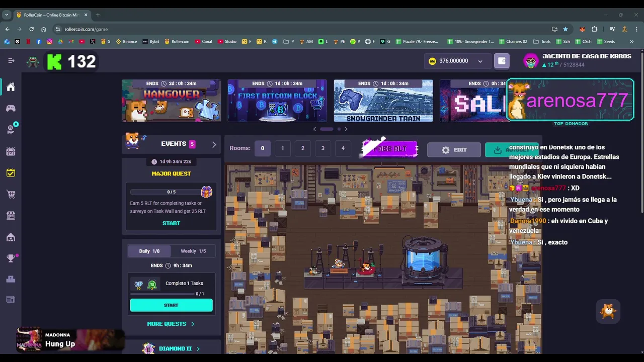Click the Complete 1 Tasks progress bar

point(163,294)
